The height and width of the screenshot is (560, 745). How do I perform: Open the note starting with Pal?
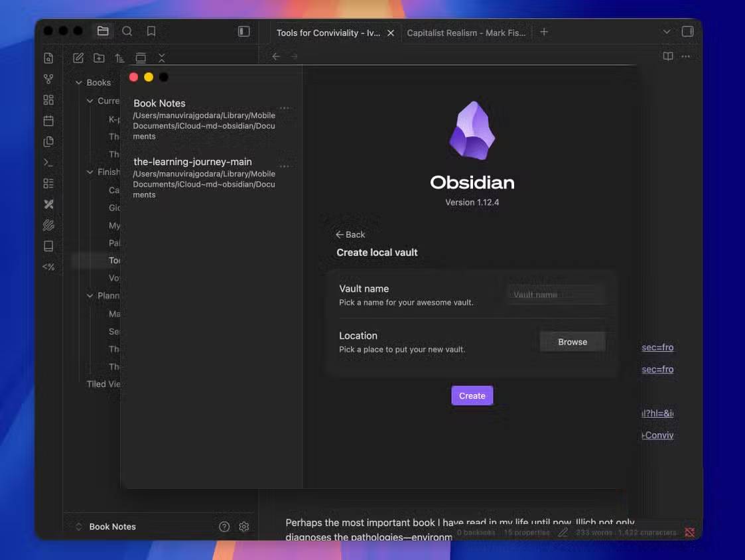coord(114,243)
